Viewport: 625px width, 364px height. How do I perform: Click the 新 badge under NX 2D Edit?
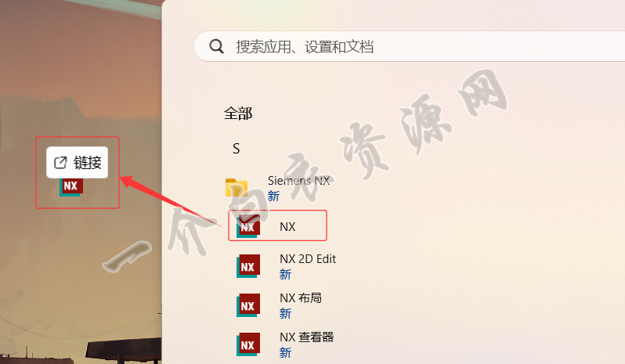(285, 275)
